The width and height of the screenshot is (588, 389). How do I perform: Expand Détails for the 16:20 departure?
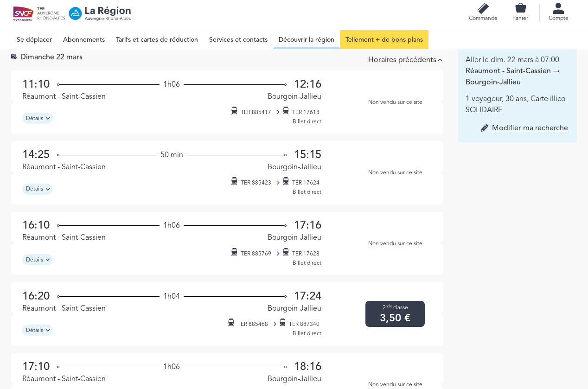tap(38, 330)
